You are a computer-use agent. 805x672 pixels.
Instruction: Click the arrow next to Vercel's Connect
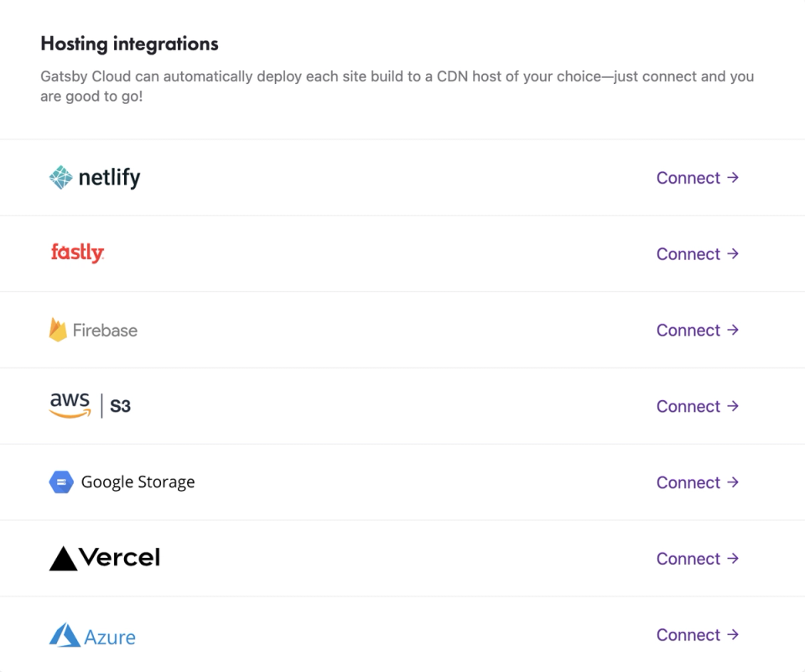tap(733, 559)
